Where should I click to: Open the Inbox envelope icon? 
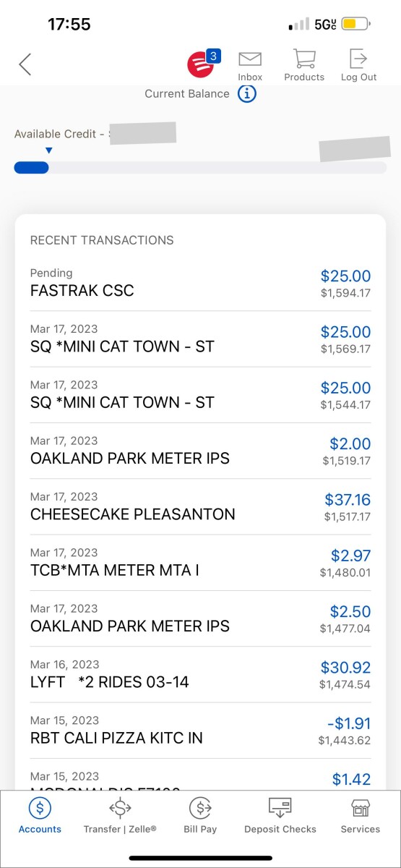(x=250, y=59)
